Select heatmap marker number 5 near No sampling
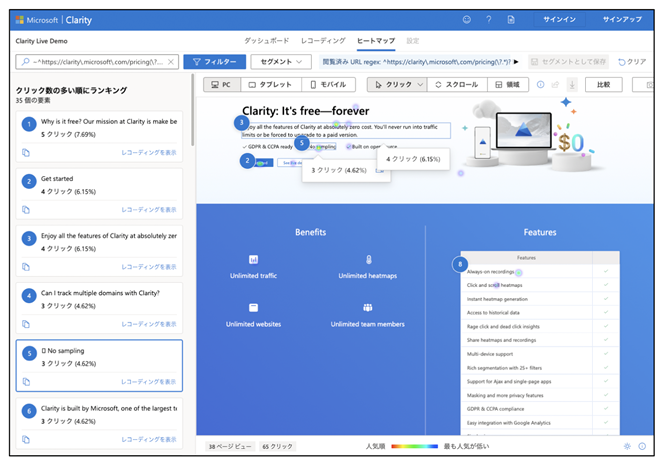This screenshot has height=466, width=665. 302,143
